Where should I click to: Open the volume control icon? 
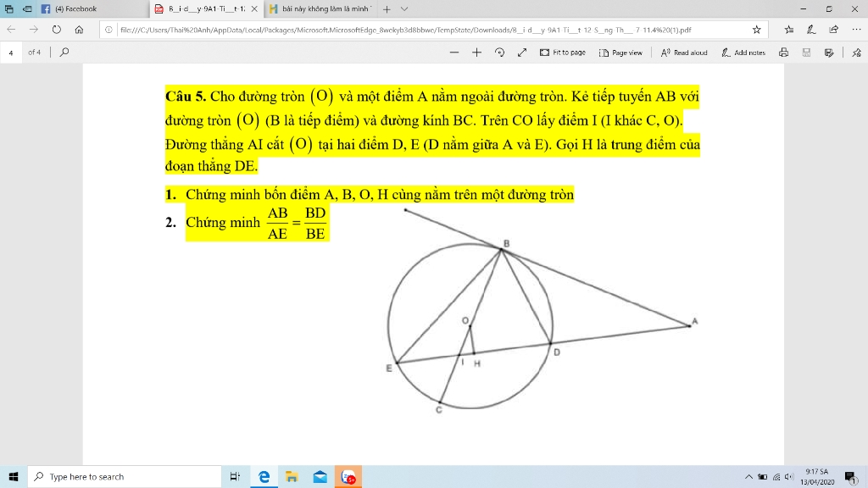789,476
